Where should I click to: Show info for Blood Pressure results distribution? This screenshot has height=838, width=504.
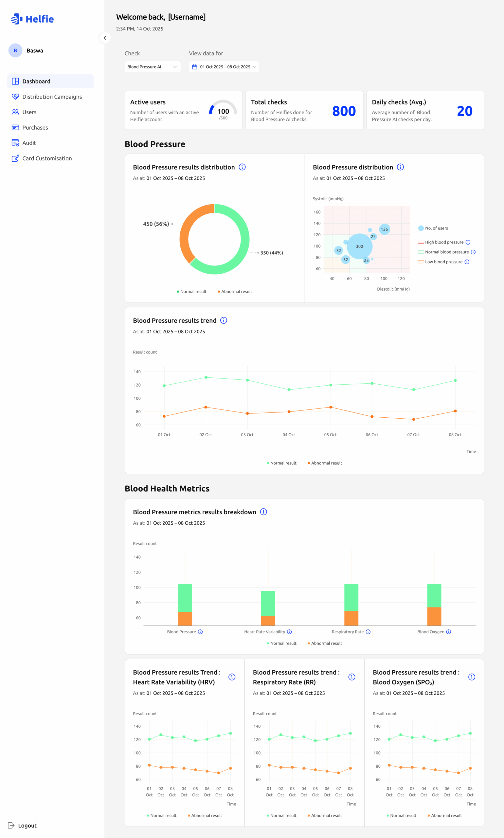[x=242, y=167]
